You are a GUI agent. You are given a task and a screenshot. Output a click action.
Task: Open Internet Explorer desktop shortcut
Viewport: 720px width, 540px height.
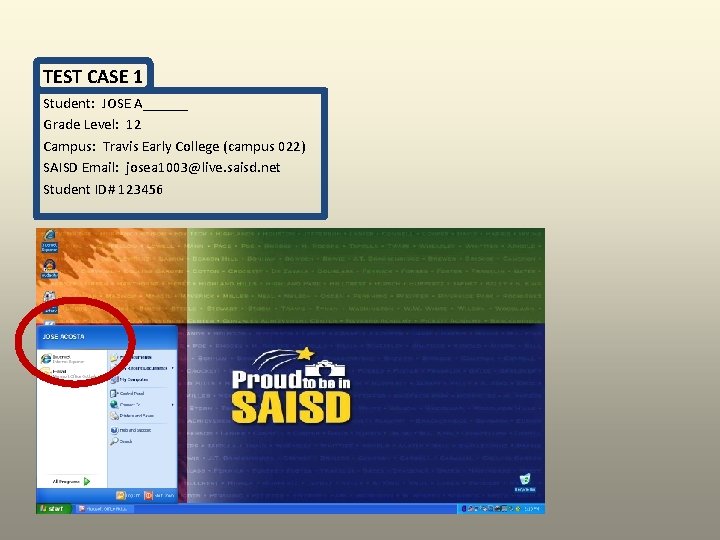click(x=49, y=241)
